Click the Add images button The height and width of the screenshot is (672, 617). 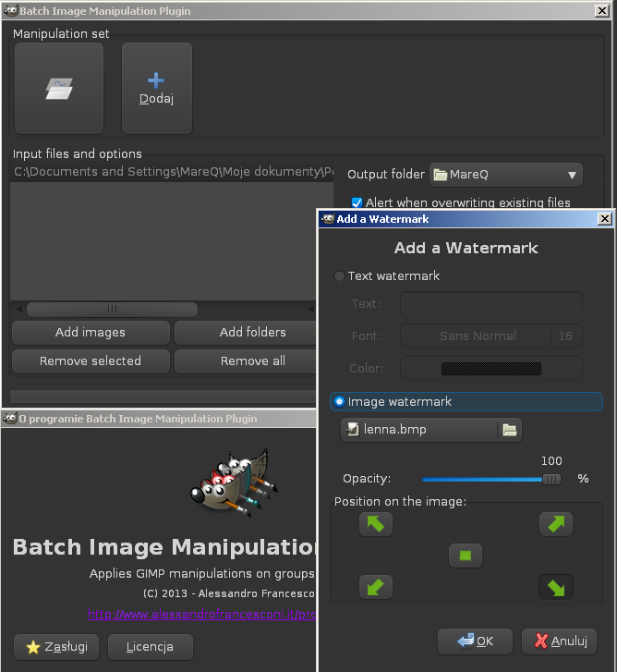click(91, 333)
